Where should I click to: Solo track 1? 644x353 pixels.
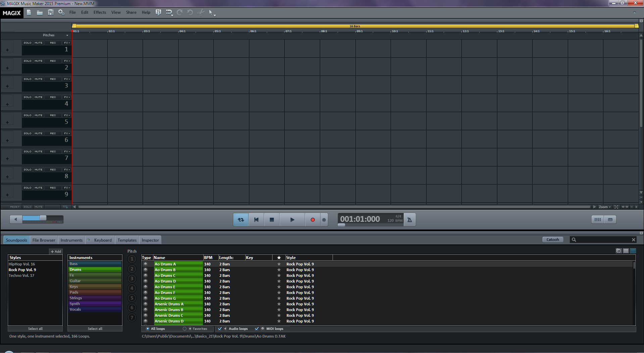(x=28, y=43)
